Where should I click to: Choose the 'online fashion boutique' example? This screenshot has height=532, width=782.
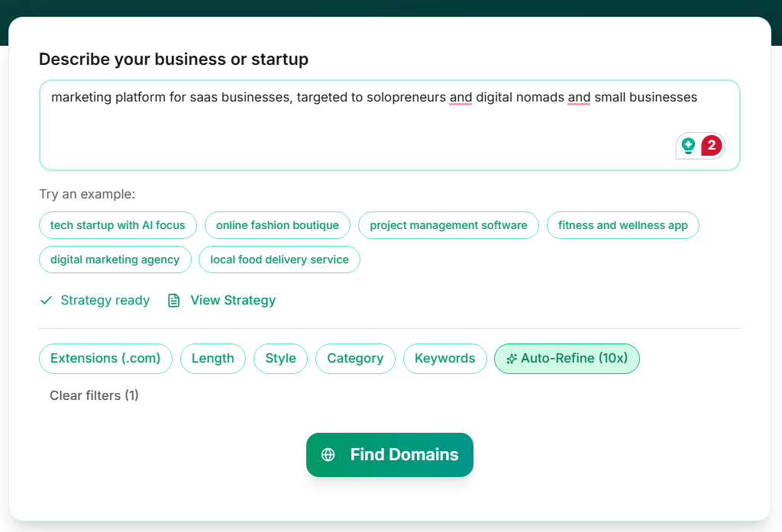pos(277,225)
